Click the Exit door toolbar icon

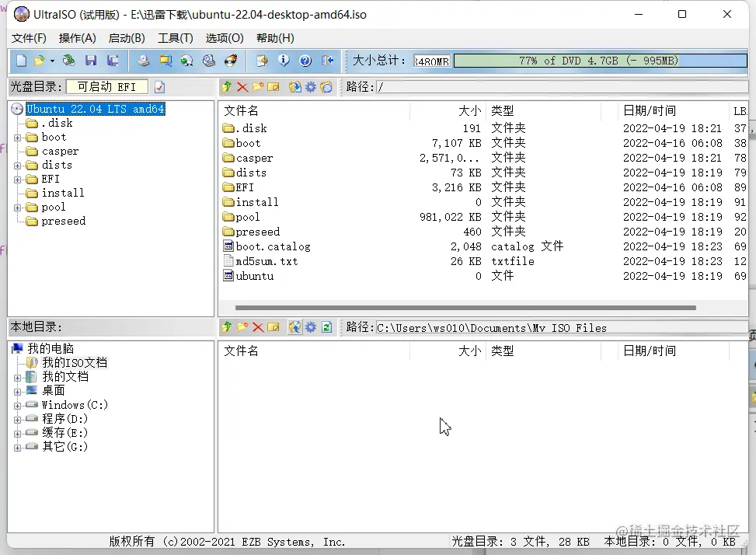327,61
